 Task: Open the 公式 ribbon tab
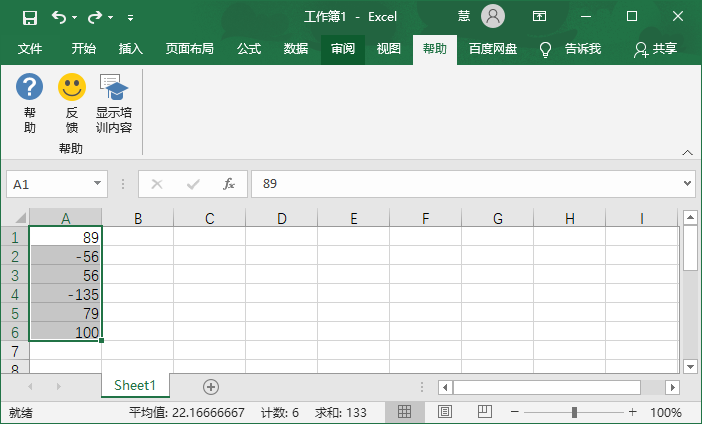[249, 49]
